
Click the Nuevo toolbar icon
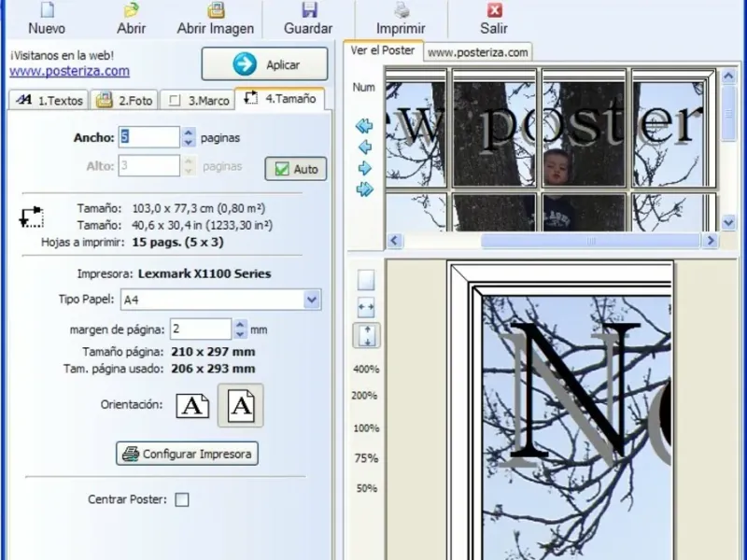tap(48, 19)
